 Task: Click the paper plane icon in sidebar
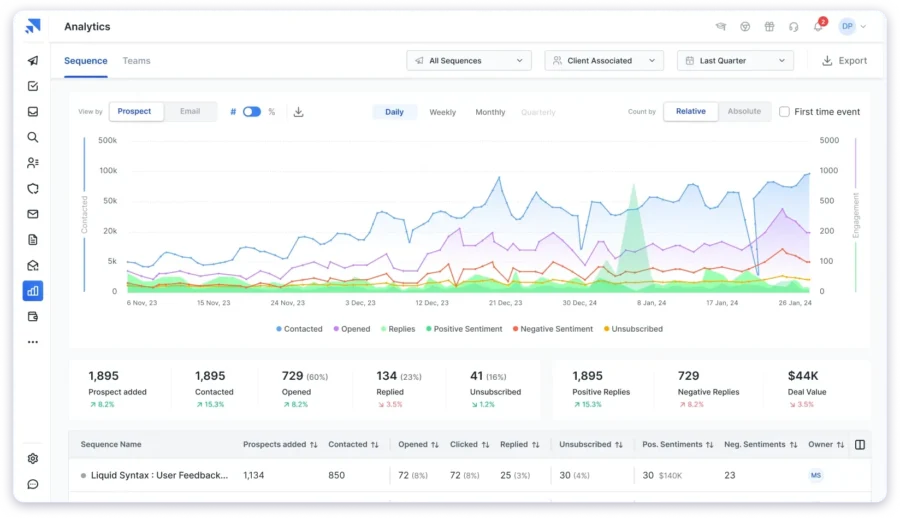[x=33, y=61]
